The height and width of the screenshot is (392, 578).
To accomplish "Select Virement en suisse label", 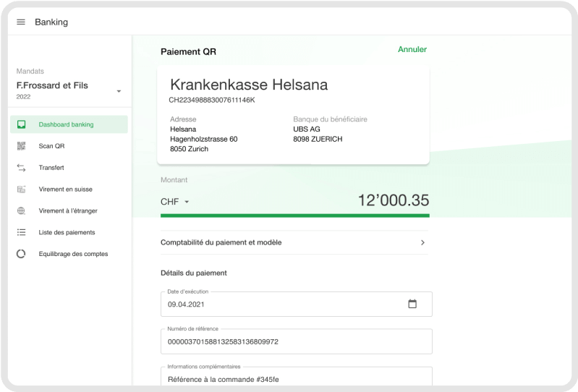I will (65, 189).
